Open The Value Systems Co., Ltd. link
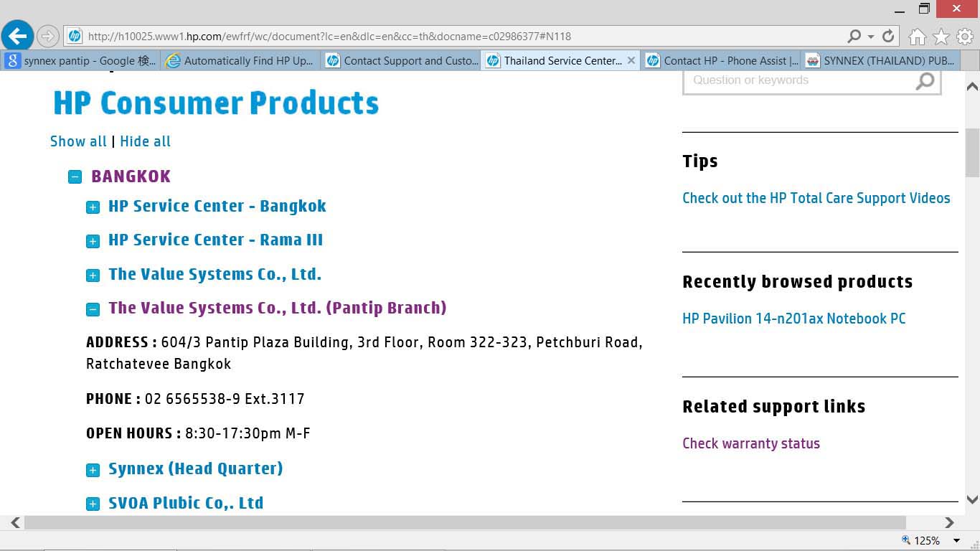 tap(215, 274)
